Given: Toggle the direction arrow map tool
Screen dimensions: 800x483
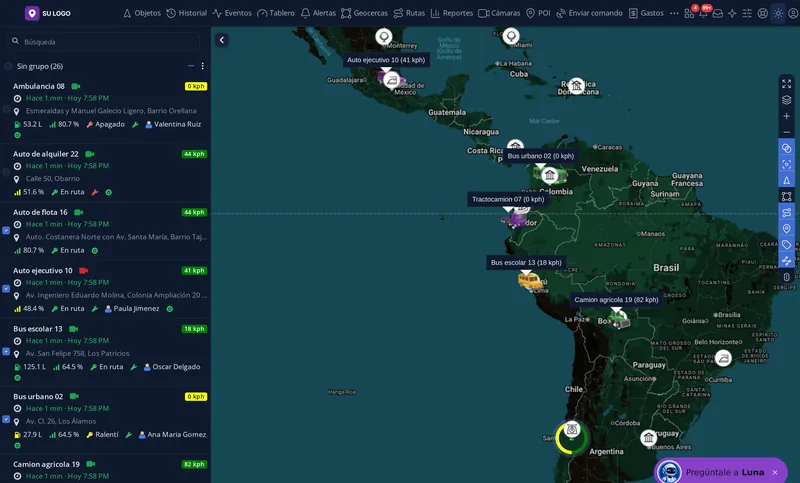Looking at the screenshot, I should 787,181.
